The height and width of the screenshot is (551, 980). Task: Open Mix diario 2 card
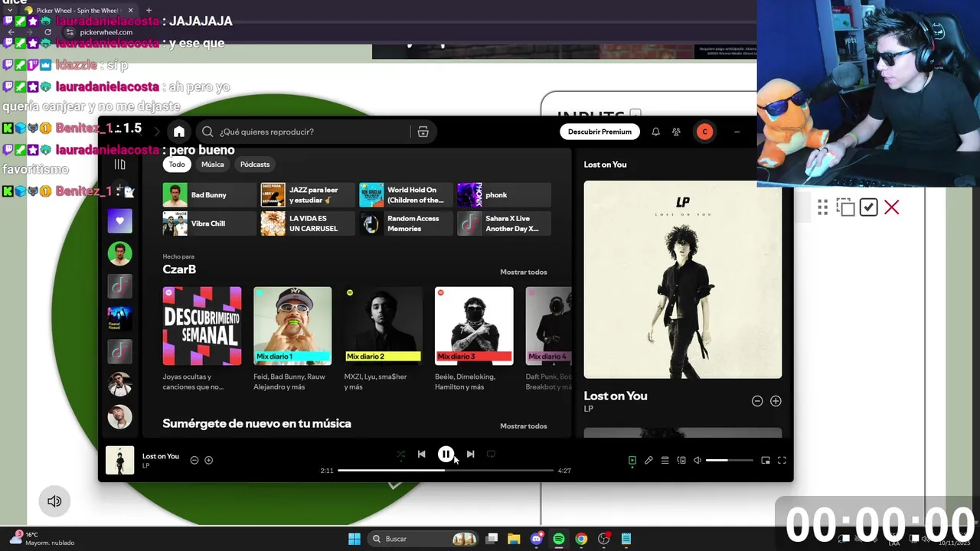(383, 339)
